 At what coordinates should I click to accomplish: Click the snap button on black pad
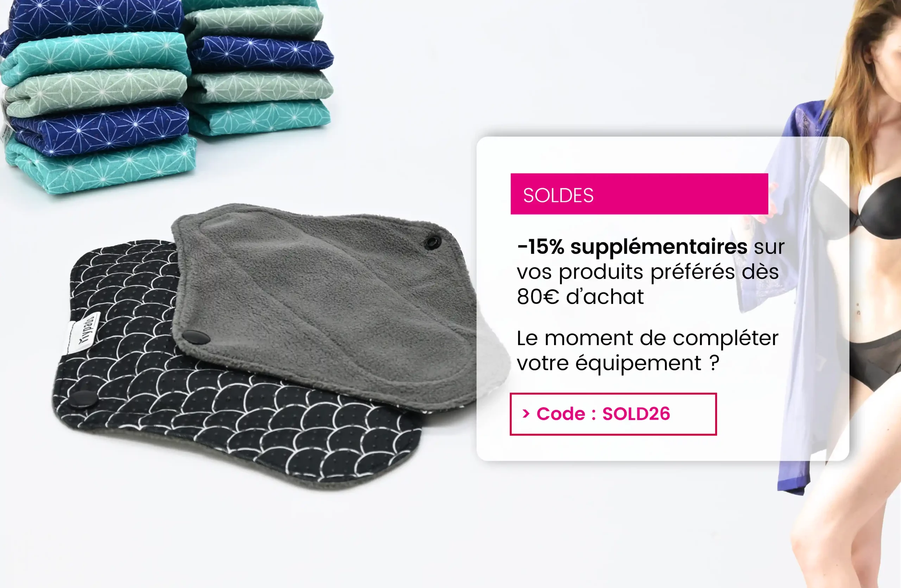tap(84, 398)
